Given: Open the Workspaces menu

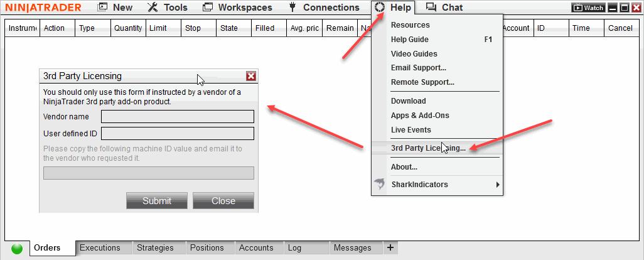Looking at the screenshot, I should [238, 8].
